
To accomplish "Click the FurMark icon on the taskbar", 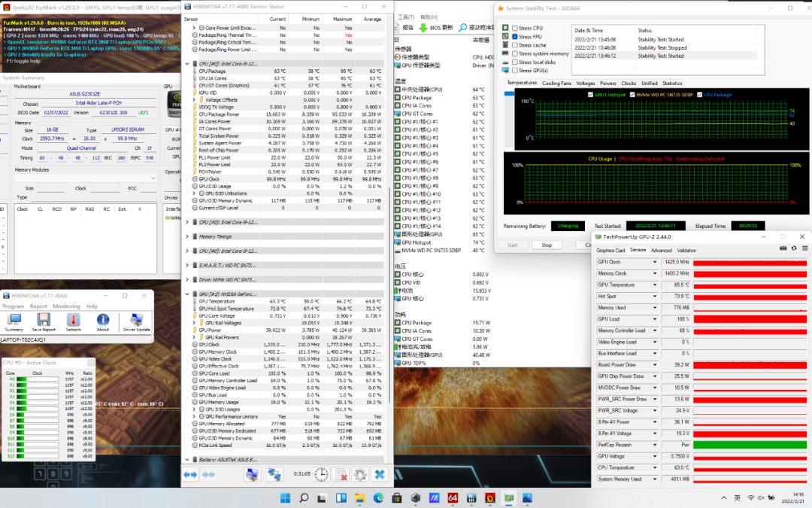I will click(x=490, y=498).
